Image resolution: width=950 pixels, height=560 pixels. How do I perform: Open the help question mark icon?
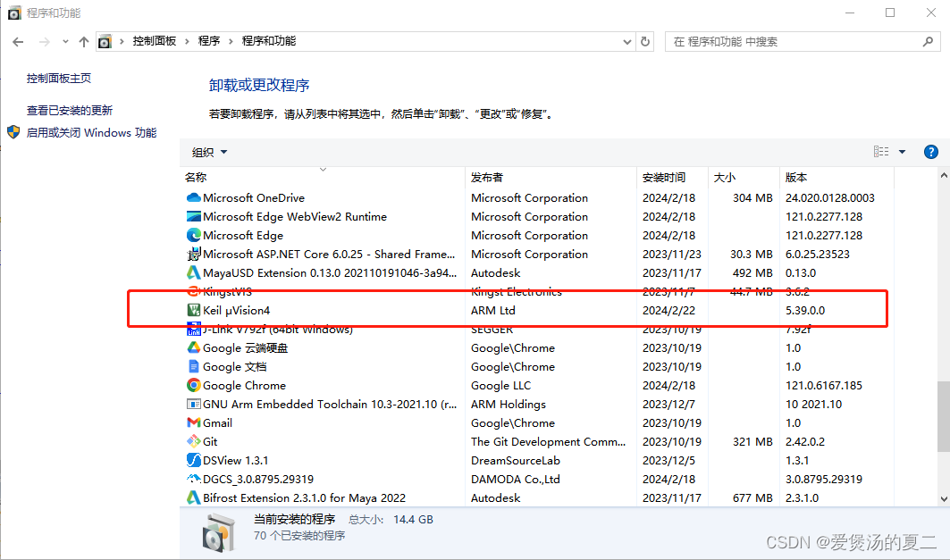[930, 152]
